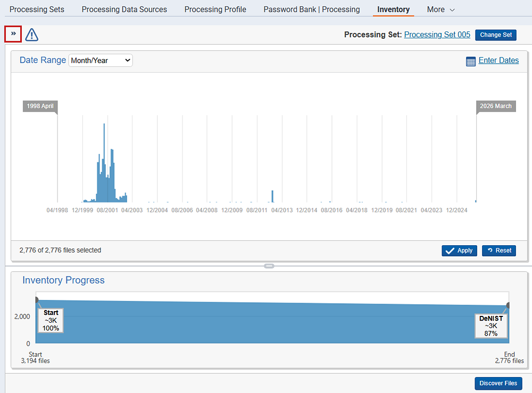
Task: Reset the date range filter
Action: tap(498, 250)
